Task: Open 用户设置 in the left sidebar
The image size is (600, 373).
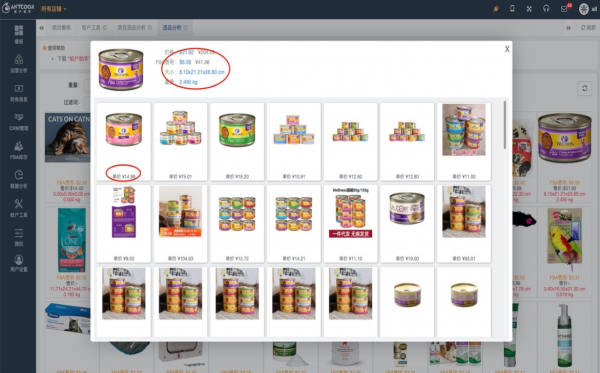Action: (18, 263)
